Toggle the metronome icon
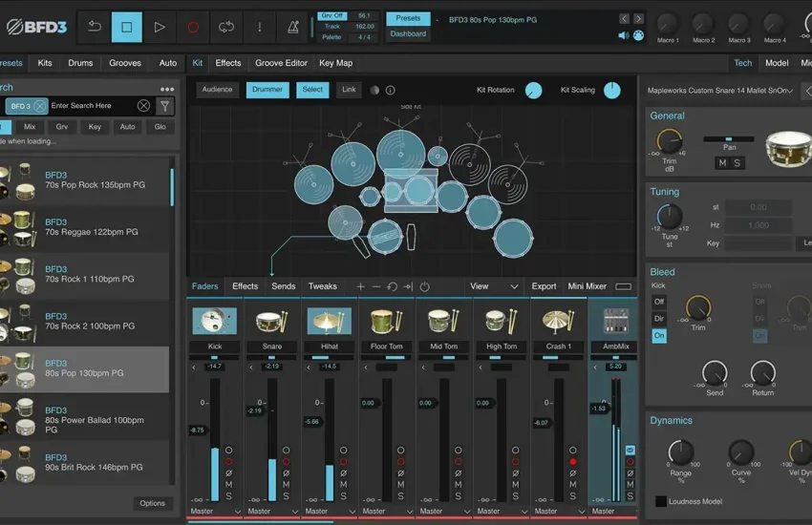This screenshot has height=525, width=812. 293,27
